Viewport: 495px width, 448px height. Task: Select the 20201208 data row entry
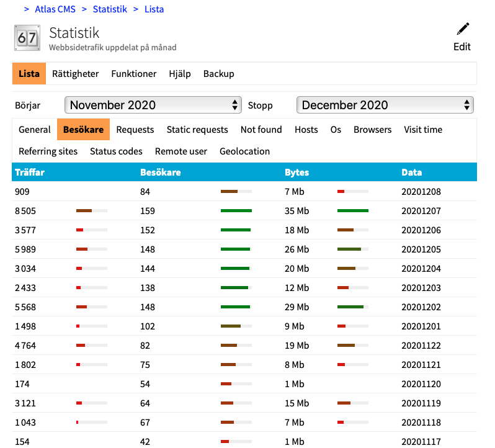(x=421, y=192)
